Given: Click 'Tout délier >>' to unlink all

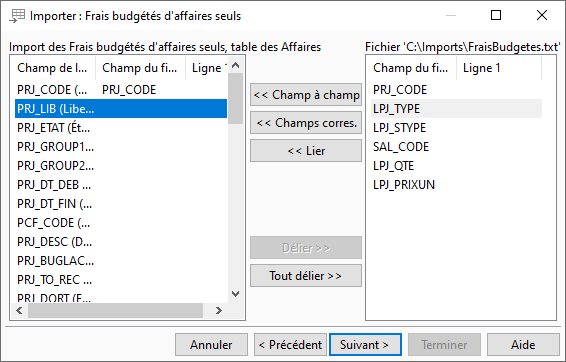Looking at the screenshot, I should click(306, 276).
